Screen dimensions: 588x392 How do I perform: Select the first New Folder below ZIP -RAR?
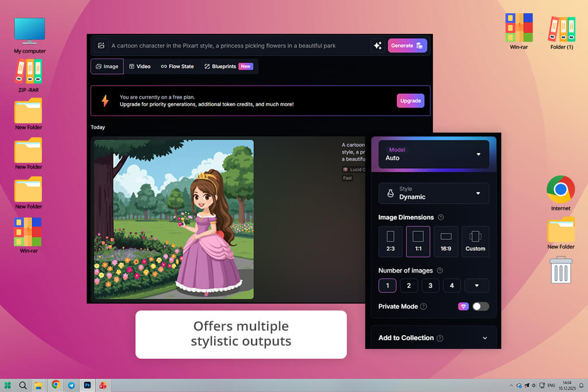point(29,114)
